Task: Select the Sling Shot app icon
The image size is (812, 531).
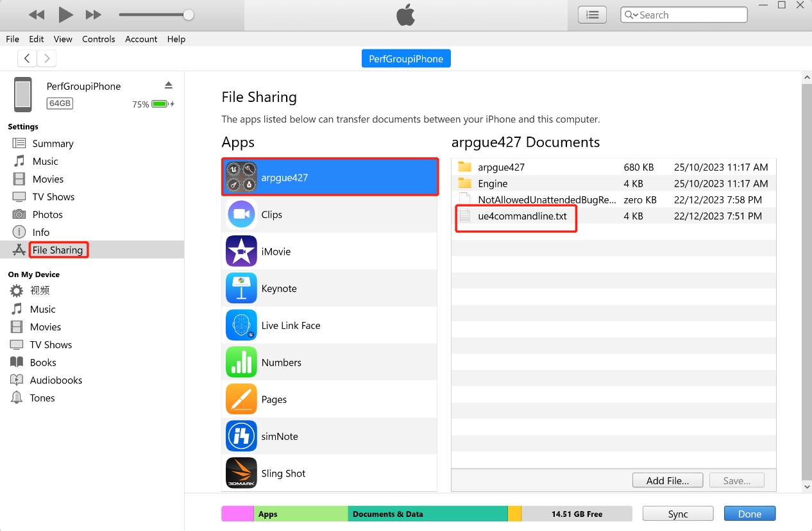Action: pos(241,473)
